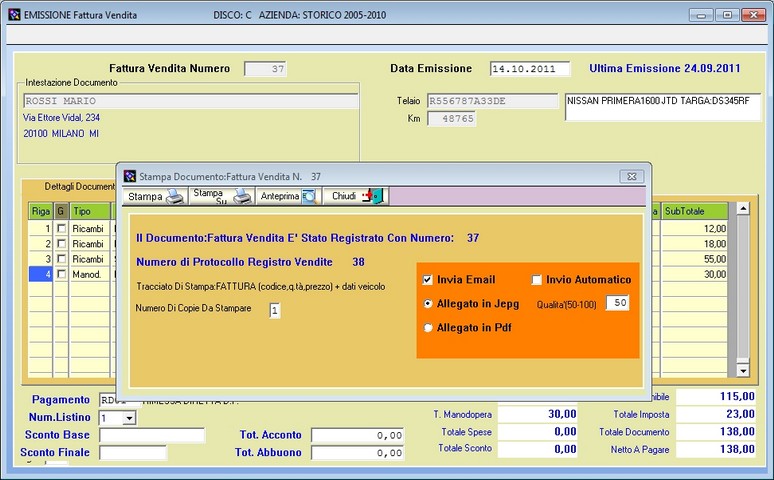Click the Sconto Finale field
This screenshot has width=774, height=480.
click(x=133, y=452)
